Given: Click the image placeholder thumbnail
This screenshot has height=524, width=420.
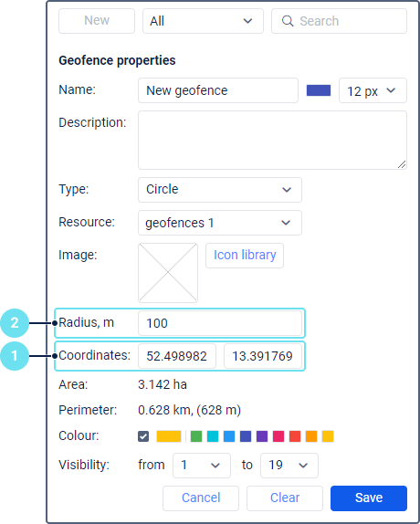Looking at the screenshot, I should tap(168, 273).
